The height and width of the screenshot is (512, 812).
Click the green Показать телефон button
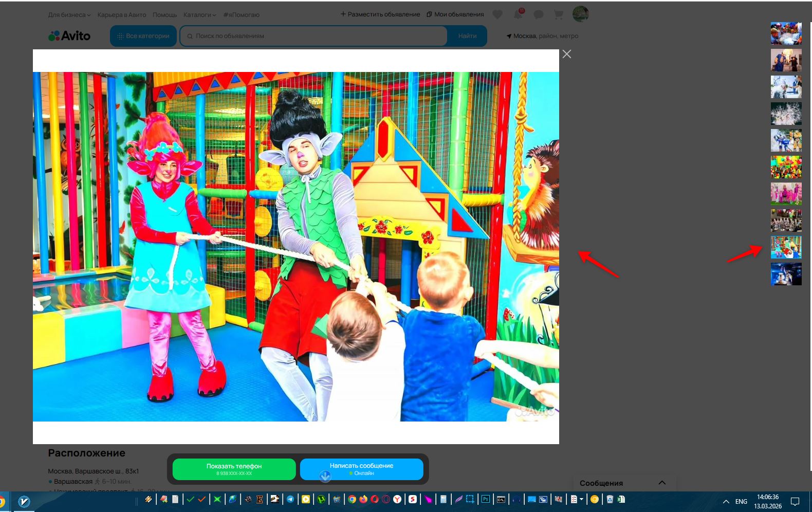coord(234,469)
